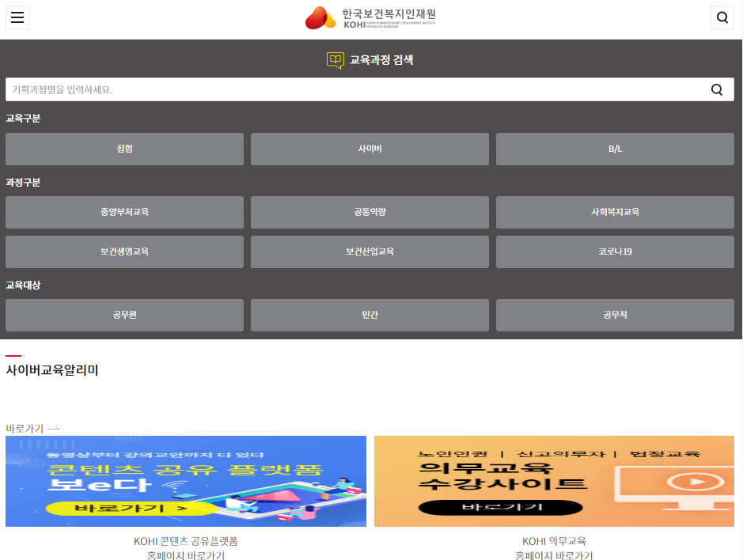Toggle the B/L education type filter

tap(615, 149)
